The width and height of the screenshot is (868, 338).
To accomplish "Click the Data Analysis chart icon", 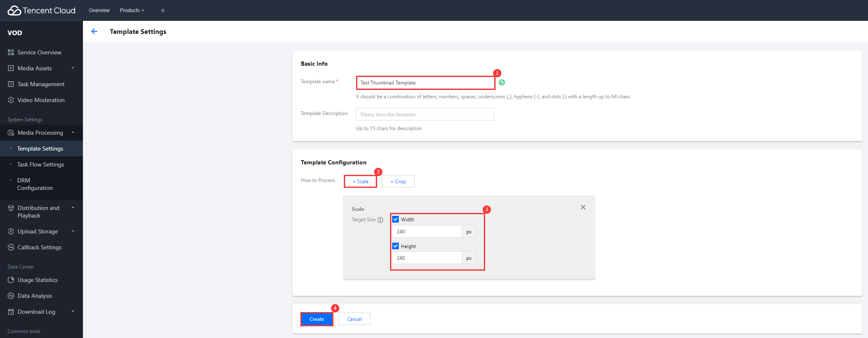I will point(11,296).
